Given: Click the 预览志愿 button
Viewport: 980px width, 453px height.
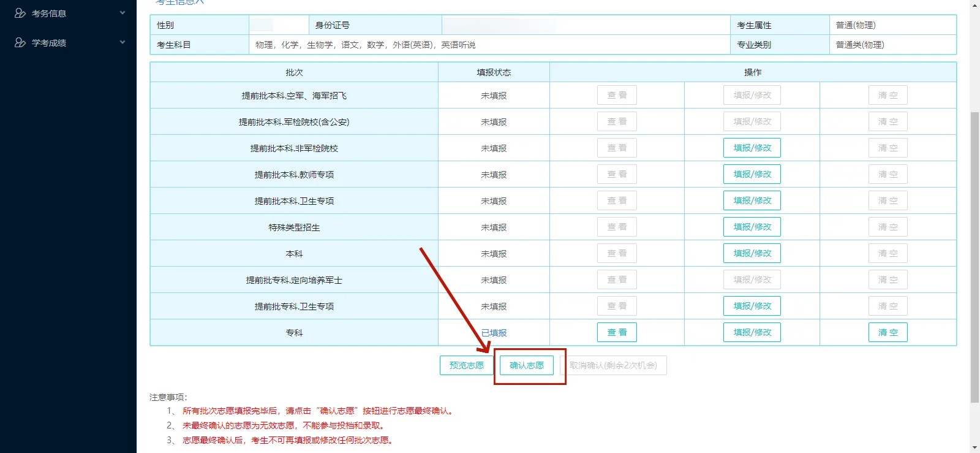Looking at the screenshot, I should 466,365.
